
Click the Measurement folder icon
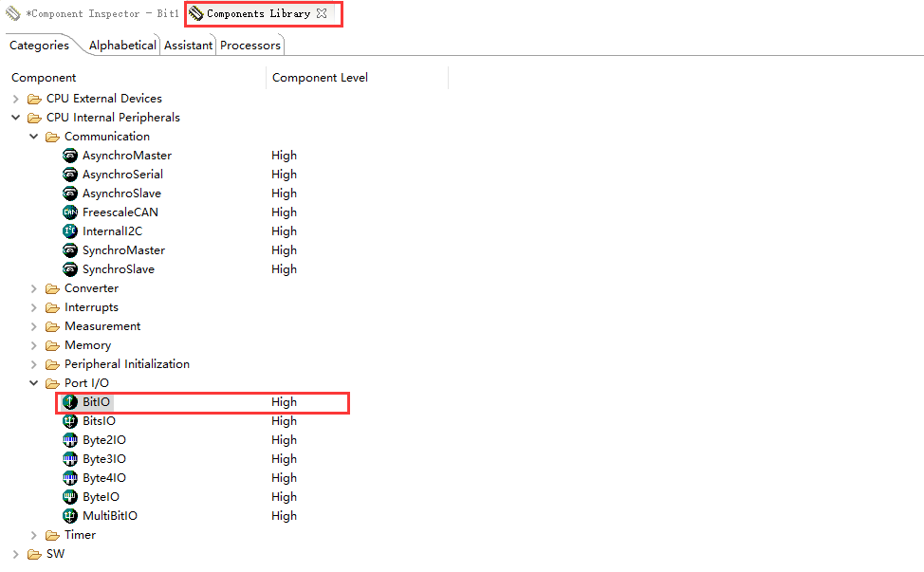(x=52, y=326)
